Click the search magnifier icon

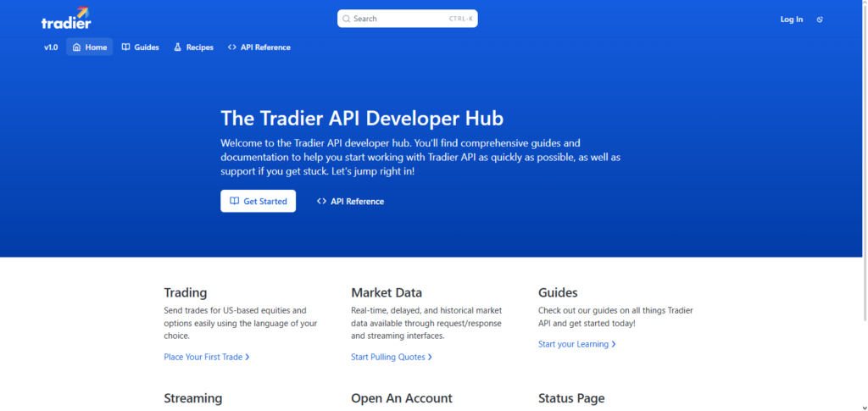click(x=347, y=19)
